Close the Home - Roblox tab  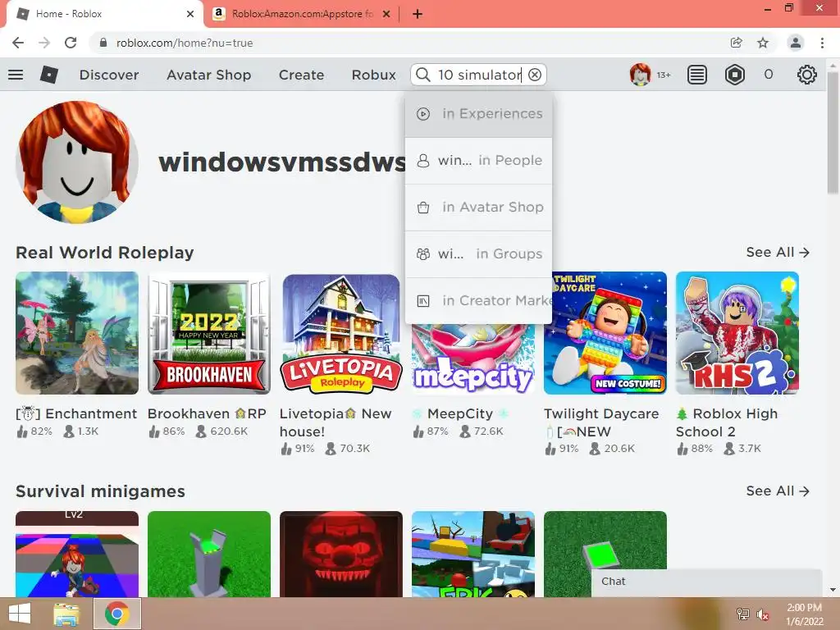click(x=190, y=14)
